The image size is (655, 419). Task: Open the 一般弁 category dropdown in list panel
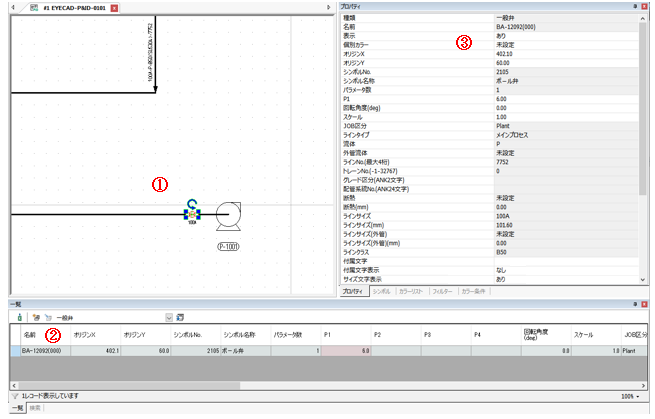[169, 318]
